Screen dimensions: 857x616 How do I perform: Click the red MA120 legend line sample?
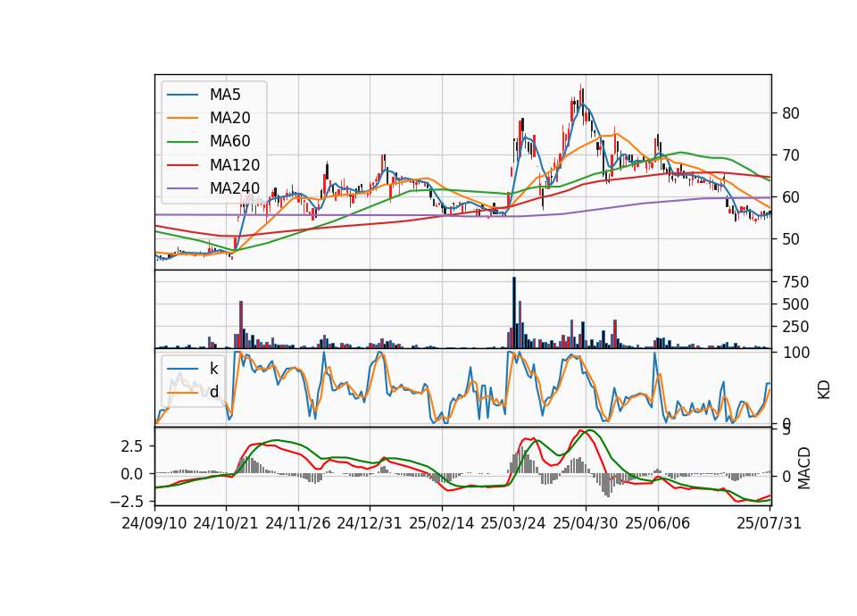click(182, 166)
